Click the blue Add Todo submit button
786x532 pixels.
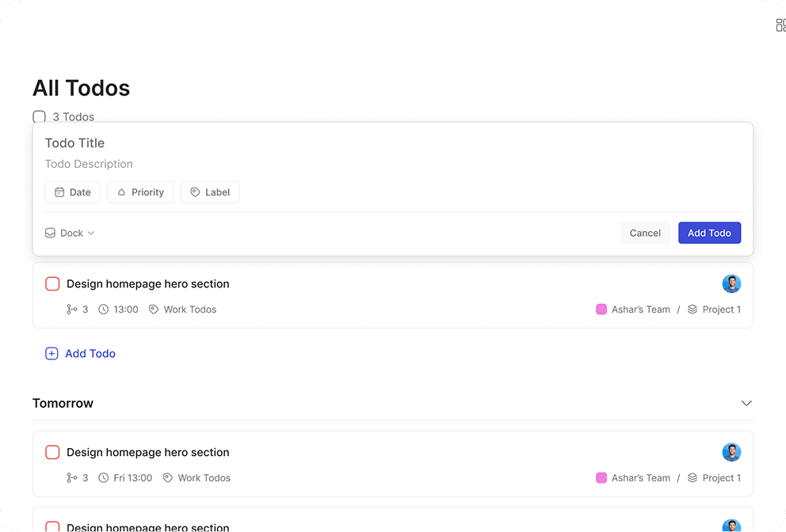tap(709, 233)
